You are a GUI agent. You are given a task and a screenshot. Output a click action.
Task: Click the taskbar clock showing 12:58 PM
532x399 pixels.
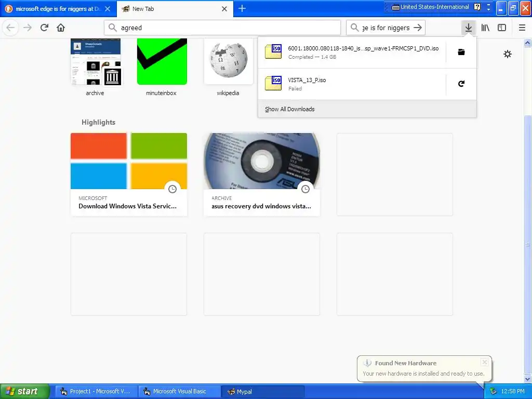(x=513, y=392)
